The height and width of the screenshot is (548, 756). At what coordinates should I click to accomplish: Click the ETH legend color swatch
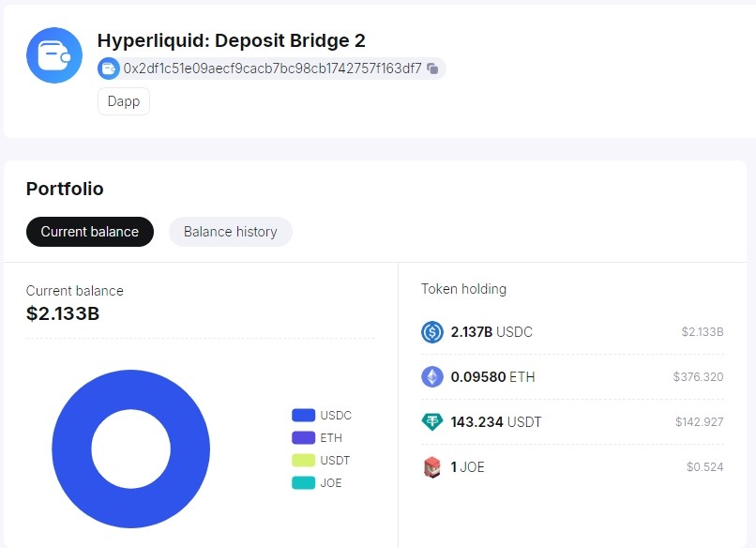(303, 437)
